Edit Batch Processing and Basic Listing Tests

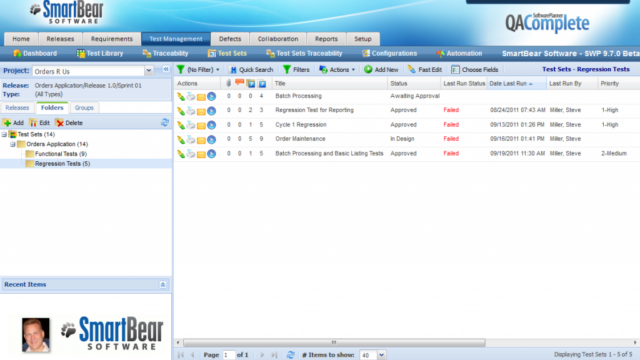pyautogui.click(x=181, y=154)
